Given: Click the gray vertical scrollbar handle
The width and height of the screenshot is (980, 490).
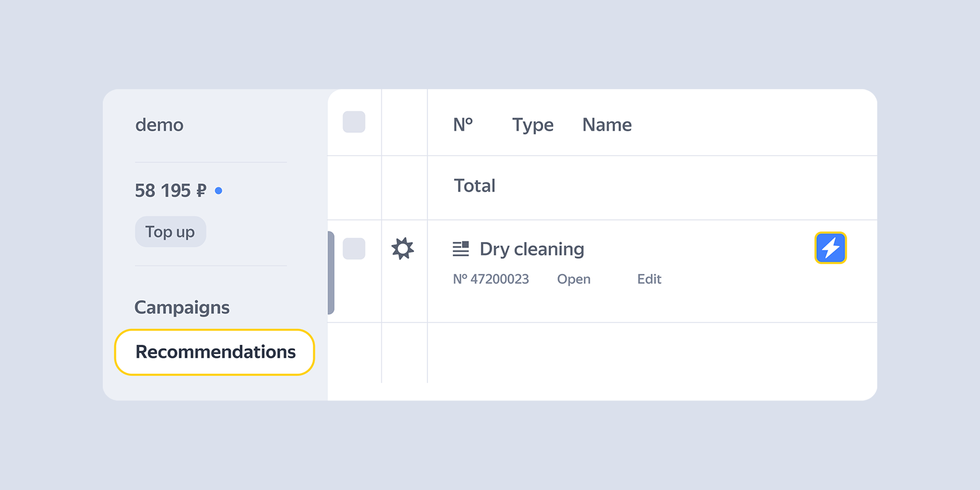Looking at the screenshot, I should 331,272.
